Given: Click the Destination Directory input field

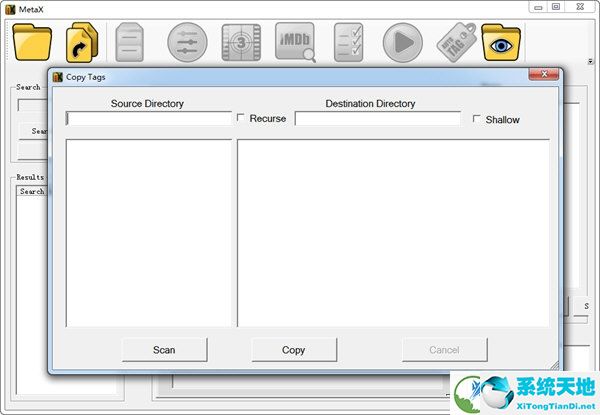Looking at the screenshot, I should click(x=377, y=119).
